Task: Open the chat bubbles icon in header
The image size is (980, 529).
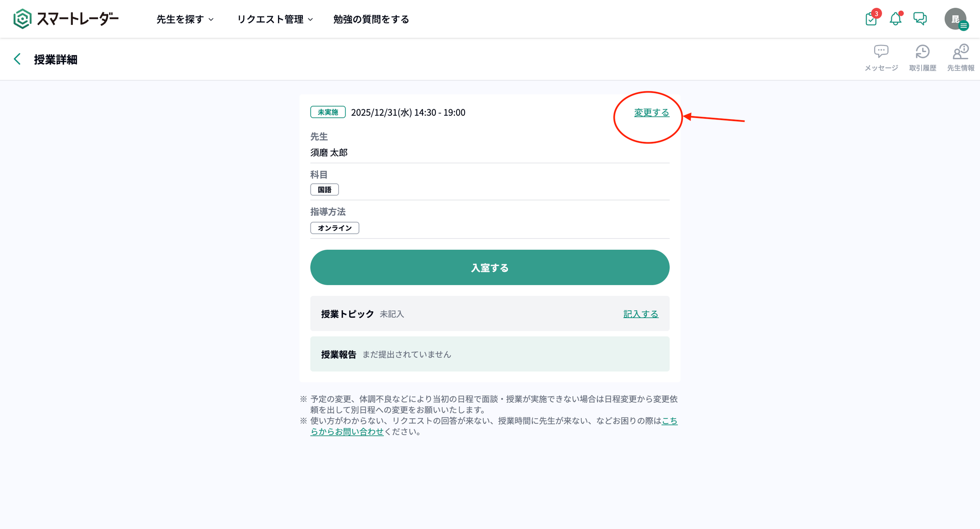Action: pyautogui.click(x=920, y=19)
